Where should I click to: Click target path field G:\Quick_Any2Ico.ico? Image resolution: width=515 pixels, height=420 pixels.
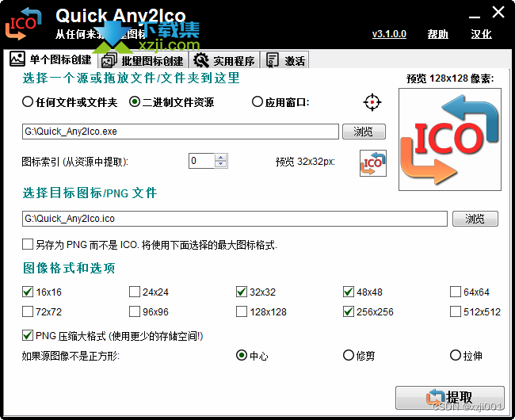235,219
